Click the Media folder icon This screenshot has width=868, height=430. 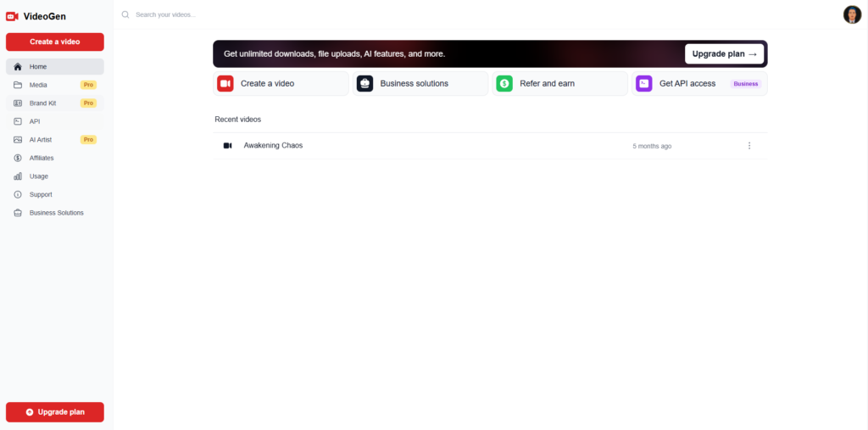(x=18, y=85)
